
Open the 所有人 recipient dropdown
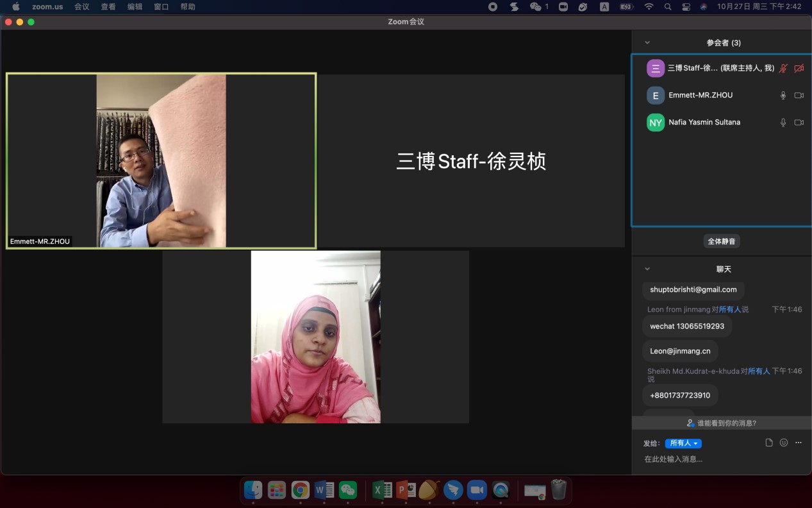pyautogui.click(x=683, y=443)
